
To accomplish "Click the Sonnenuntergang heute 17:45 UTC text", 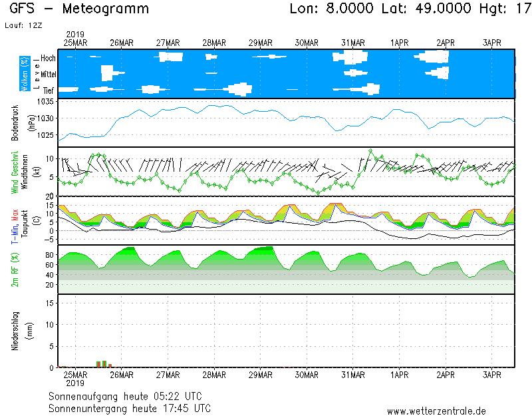I will coord(129,408).
